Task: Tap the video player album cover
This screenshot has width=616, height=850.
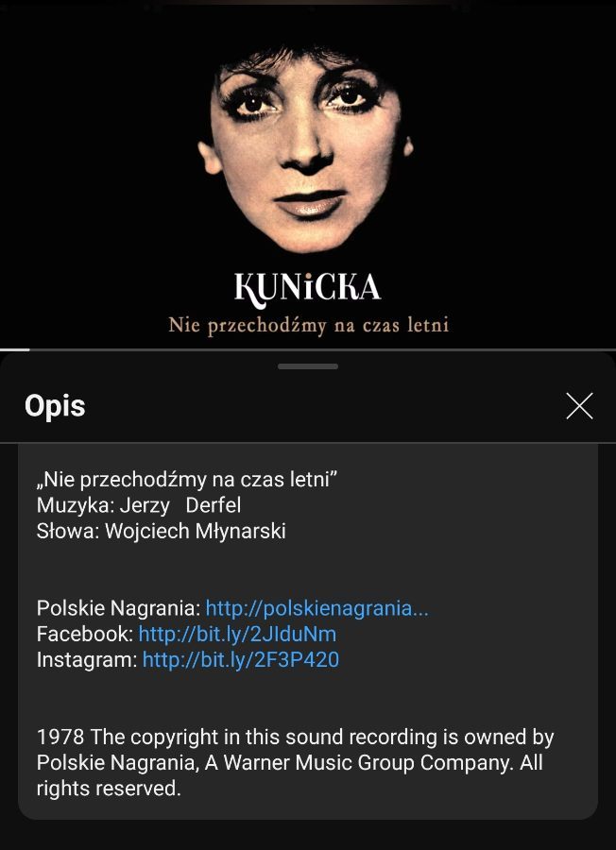Action: (x=308, y=174)
